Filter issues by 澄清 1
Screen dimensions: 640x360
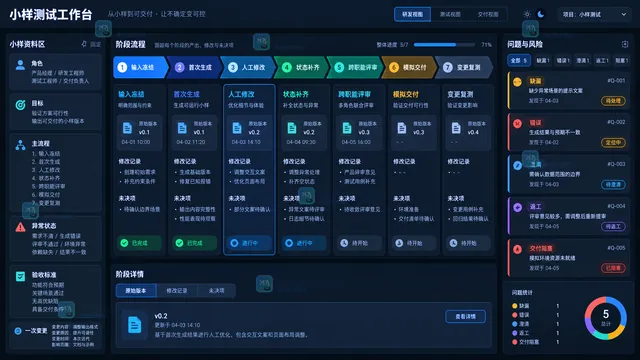(x=582, y=60)
